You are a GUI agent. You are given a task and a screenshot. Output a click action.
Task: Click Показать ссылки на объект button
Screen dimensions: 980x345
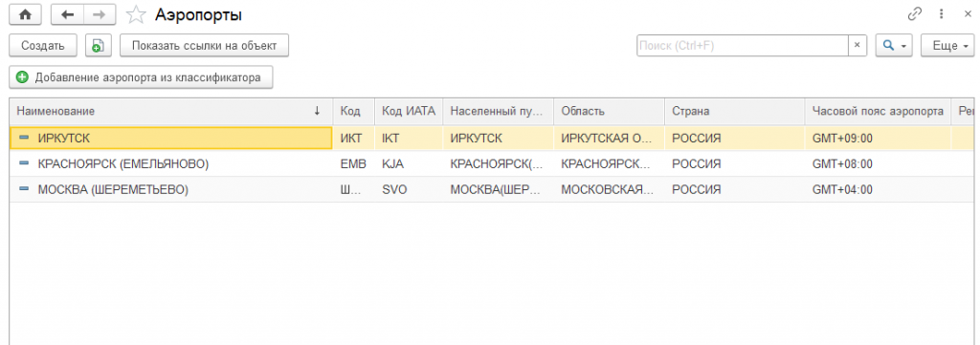(205, 46)
